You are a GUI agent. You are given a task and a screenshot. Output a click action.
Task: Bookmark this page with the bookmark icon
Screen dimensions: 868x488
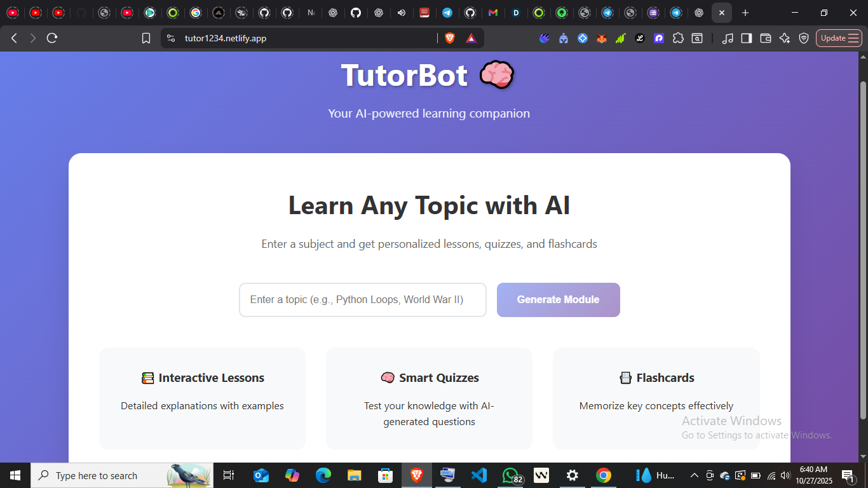146,38
